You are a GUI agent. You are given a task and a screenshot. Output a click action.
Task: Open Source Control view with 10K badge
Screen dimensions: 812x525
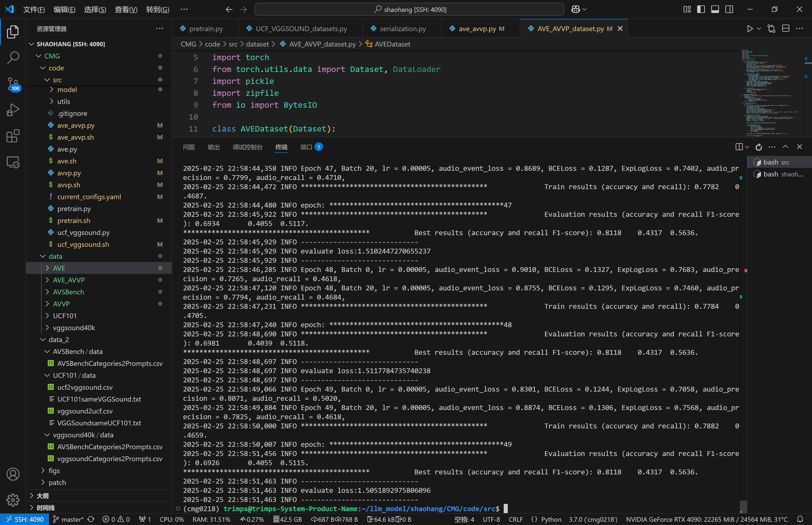13,84
